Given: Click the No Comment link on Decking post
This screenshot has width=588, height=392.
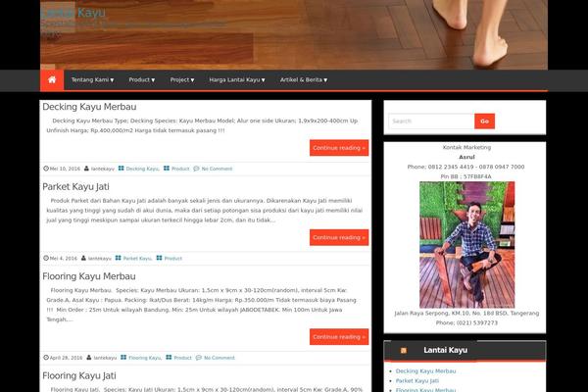Looking at the screenshot, I should click(x=218, y=169).
